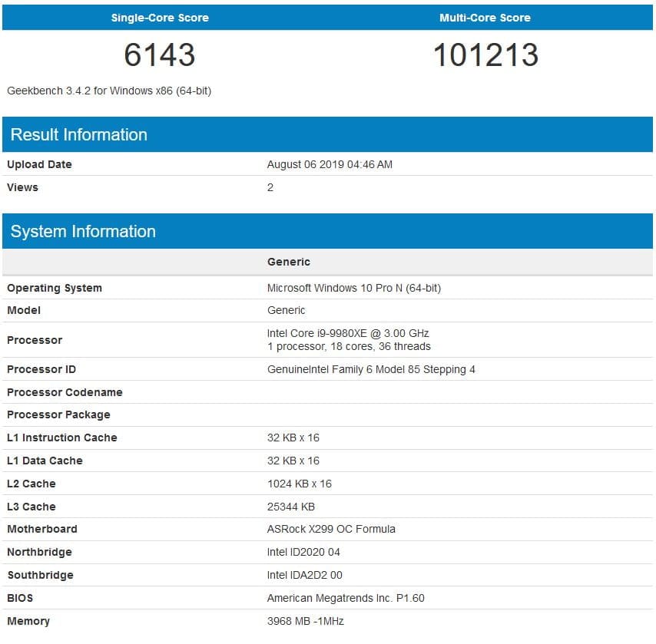Screen dimensions: 656x644
Task: Click the System Information heading
Action: [83, 231]
